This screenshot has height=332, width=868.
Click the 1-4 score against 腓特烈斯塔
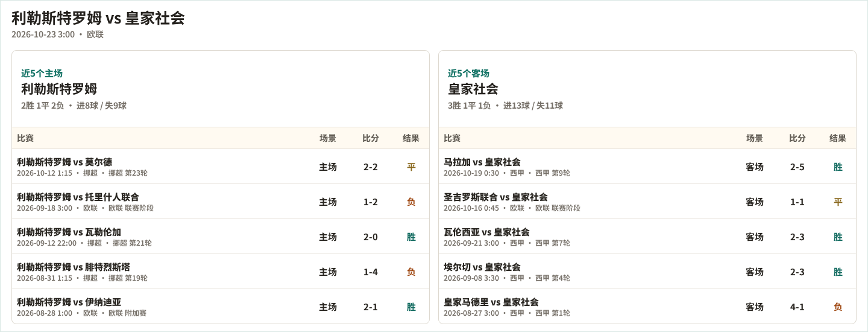pos(371,272)
